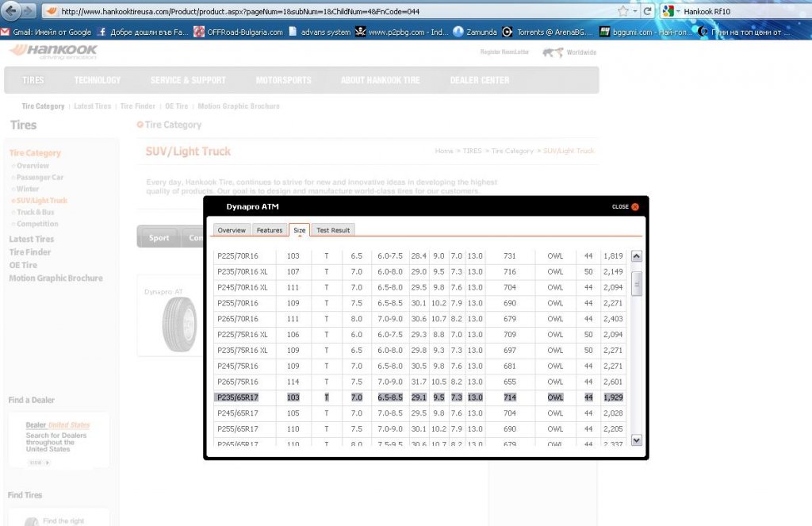
Task: Open the Test Result tab
Action: point(333,230)
